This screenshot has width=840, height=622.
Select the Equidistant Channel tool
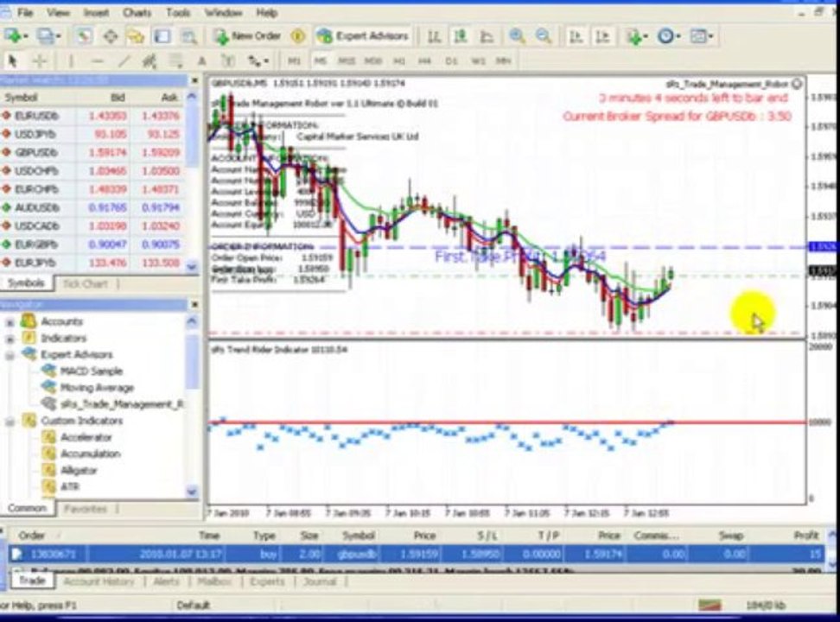150,61
